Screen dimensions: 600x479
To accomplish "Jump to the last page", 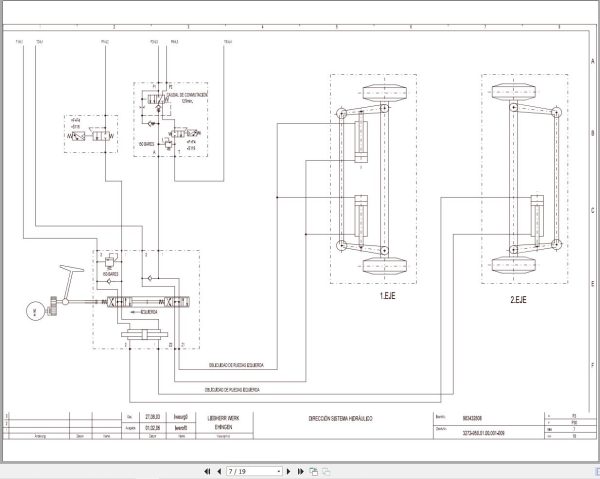I will point(300,471).
